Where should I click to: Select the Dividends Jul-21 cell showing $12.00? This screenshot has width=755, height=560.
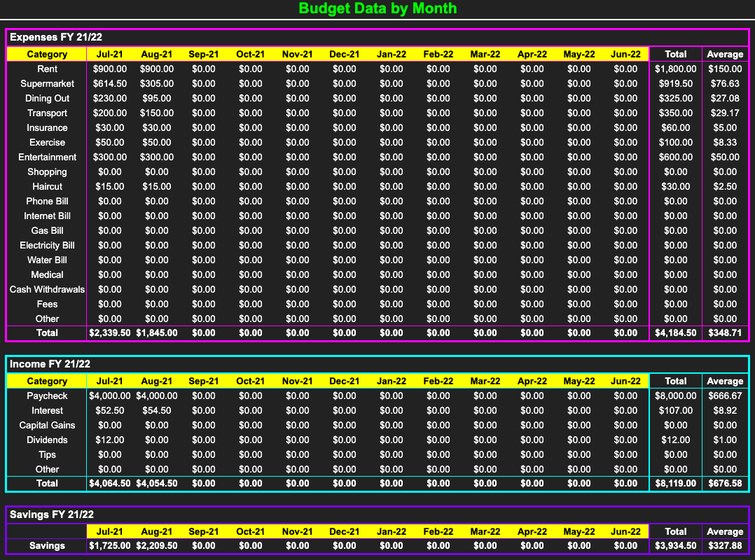point(110,440)
